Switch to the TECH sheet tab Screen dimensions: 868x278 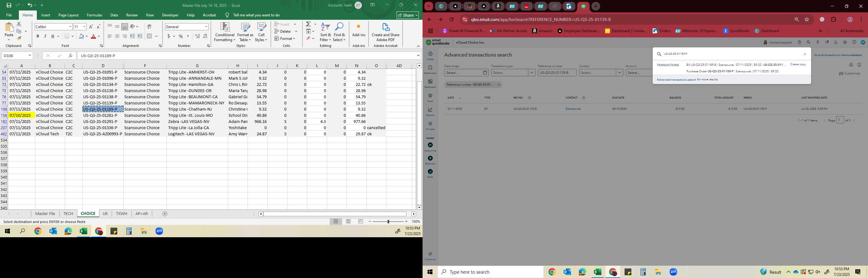[x=68, y=214]
